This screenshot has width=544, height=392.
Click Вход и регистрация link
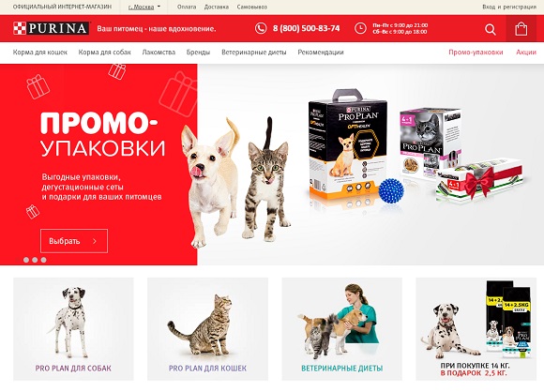509,7
